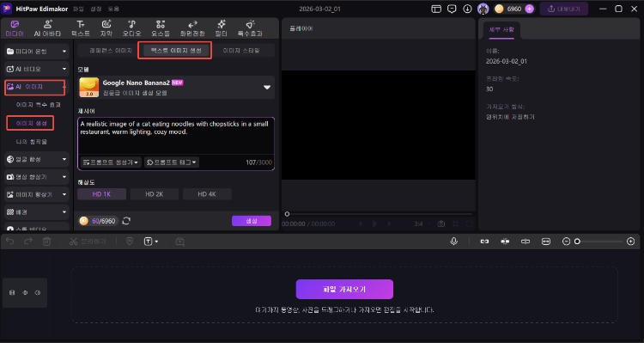Click the fit timeline to window icon
Viewport: 644px width, 343px height.
[546, 242]
